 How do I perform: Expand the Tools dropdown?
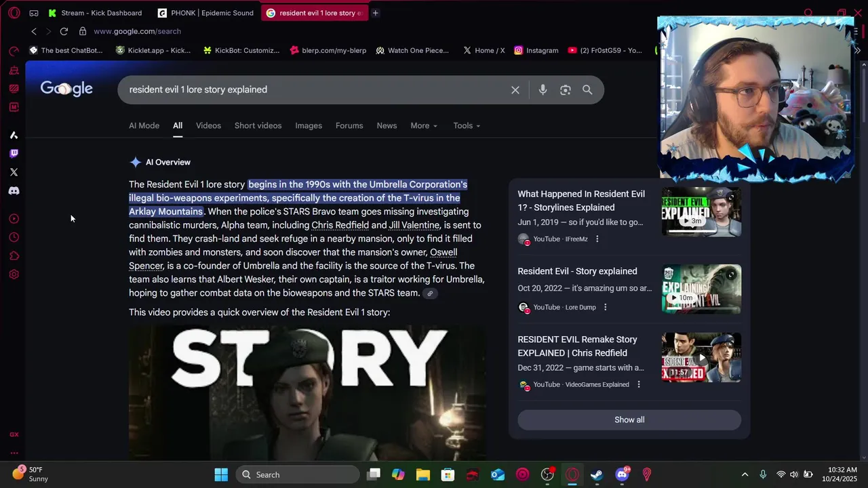(x=467, y=125)
